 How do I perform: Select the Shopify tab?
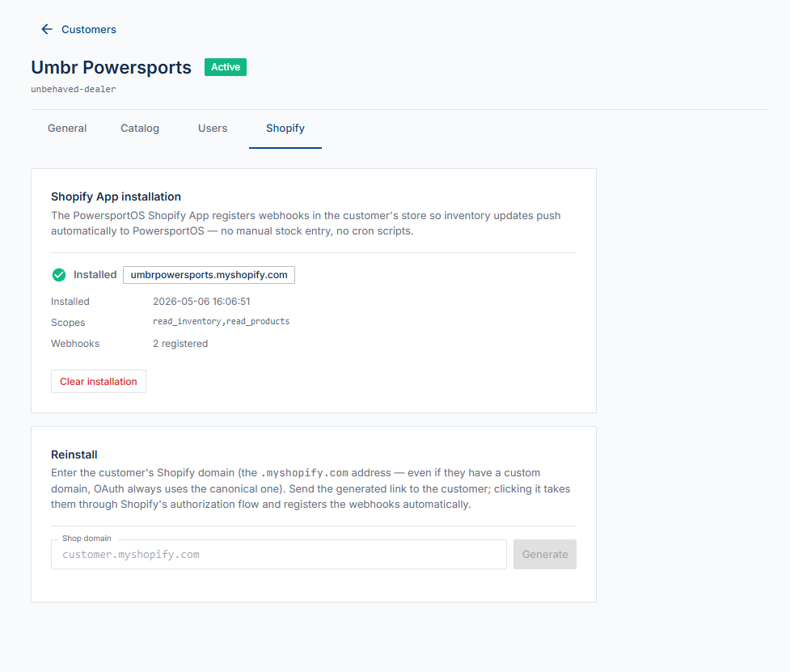point(285,128)
